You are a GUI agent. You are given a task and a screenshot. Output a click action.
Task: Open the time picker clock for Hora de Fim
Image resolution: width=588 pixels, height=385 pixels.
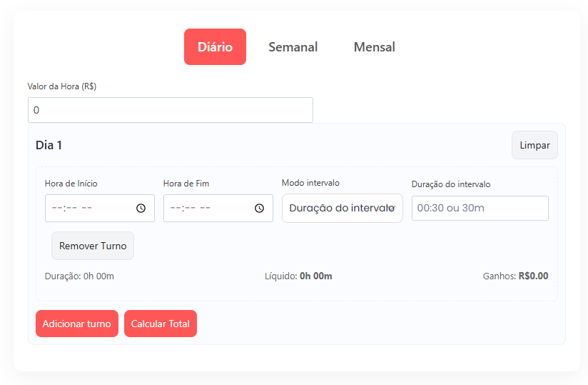[260, 208]
